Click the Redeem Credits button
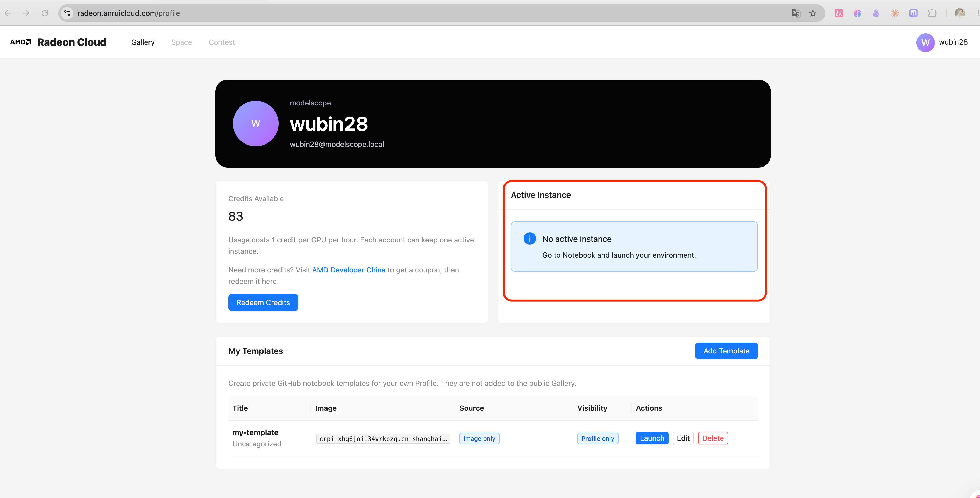The height and width of the screenshot is (498, 980). pyautogui.click(x=263, y=302)
